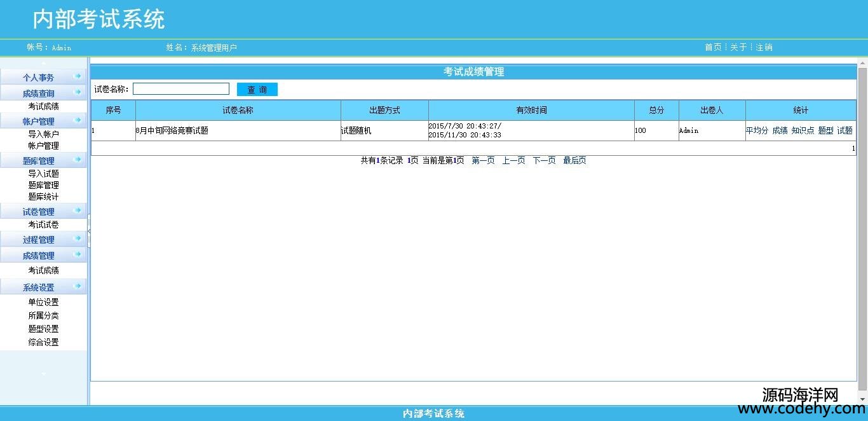Go to 下一页 in pagination

coord(544,160)
